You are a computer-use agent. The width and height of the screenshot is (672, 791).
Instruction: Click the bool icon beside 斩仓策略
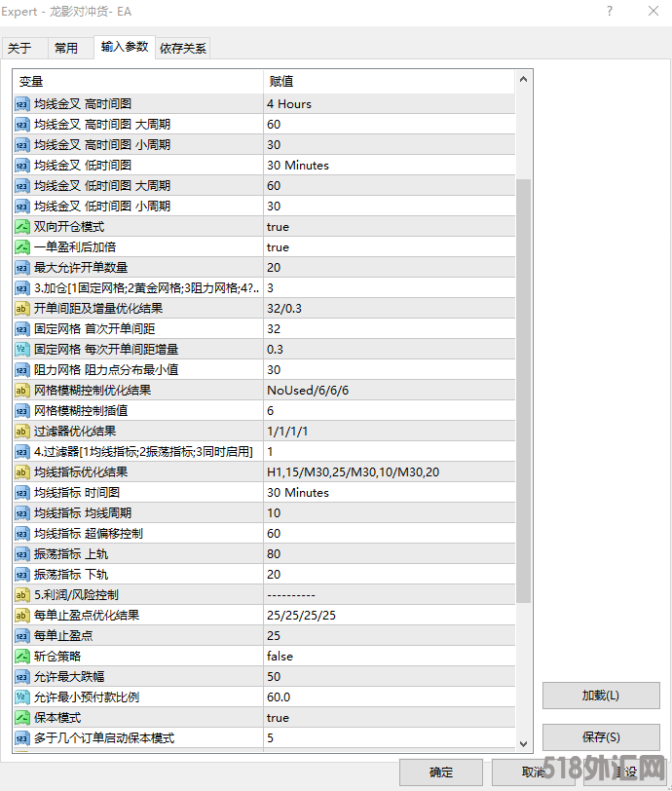pyautogui.click(x=21, y=657)
